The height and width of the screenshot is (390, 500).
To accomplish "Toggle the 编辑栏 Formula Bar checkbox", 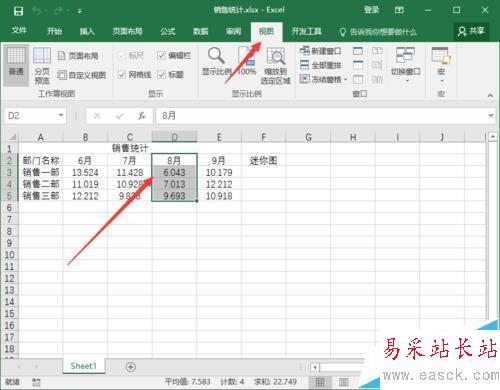I will pos(174,55).
